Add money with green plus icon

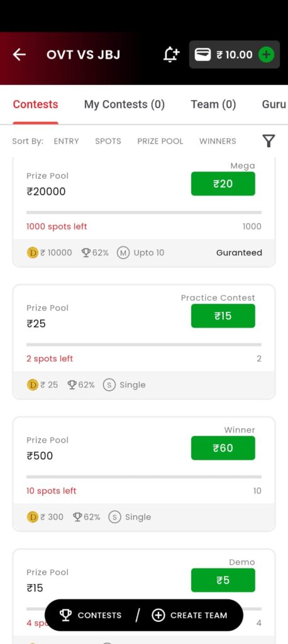(266, 54)
